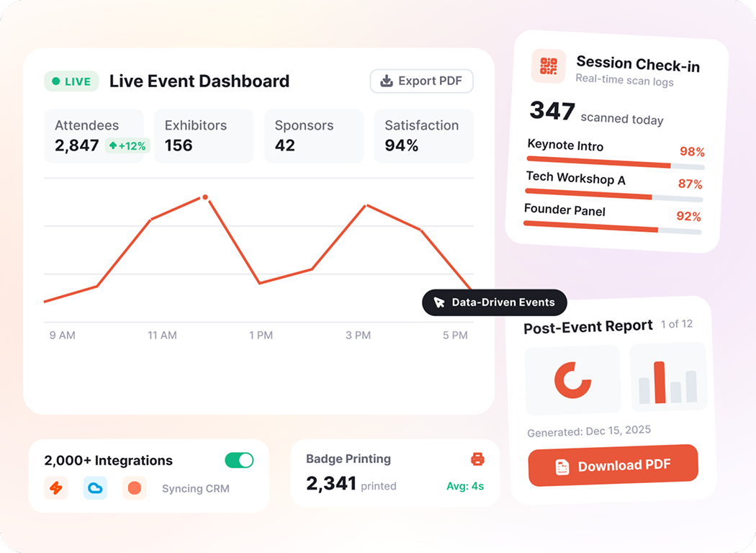Viewport: 756px width, 553px height.
Task: Click the +12% growth badge
Action: (127, 145)
